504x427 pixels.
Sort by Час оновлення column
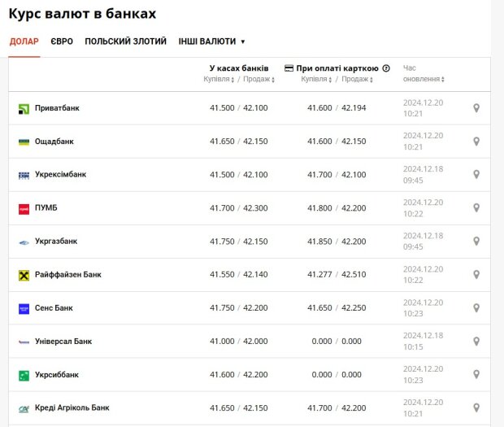[x=424, y=80]
